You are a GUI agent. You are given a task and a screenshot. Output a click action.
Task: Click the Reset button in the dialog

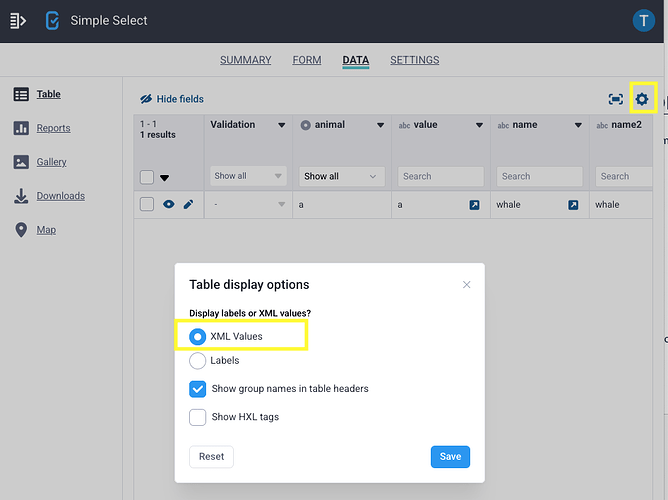[211, 457]
